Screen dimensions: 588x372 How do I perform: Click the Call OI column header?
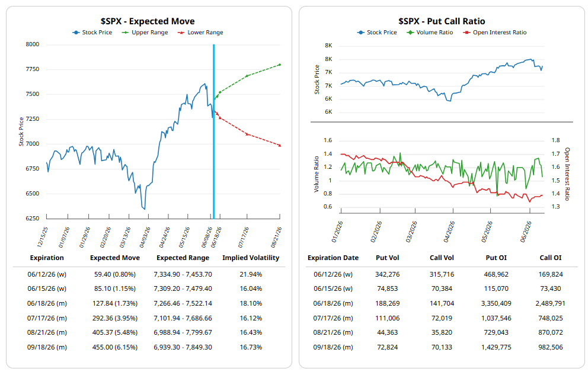pos(551,258)
